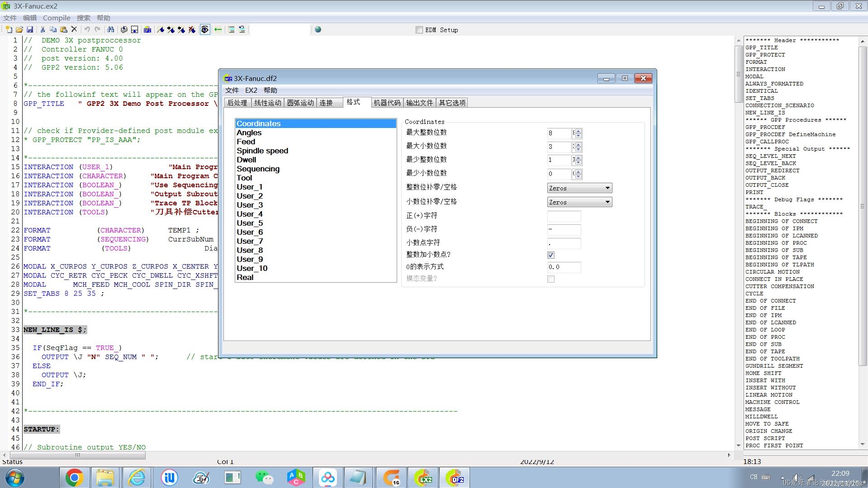
Task: Open 帮助 menu in DF2 dialog
Action: [x=270, y=90]
